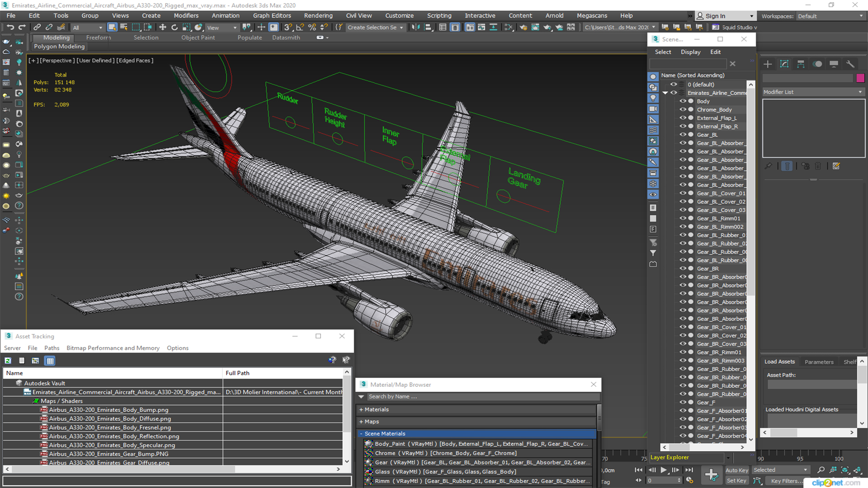868x488 pixels.
Task: Open the Create command panel tab
Action: (768, 64)
